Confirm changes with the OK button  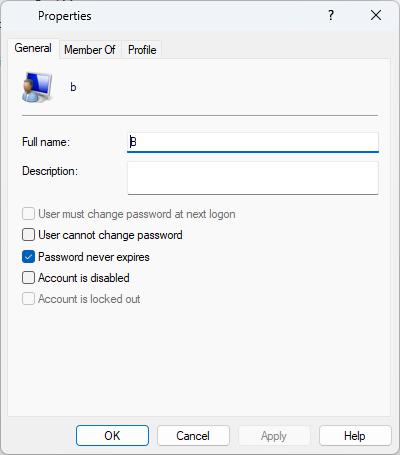[x=112, y=436]
